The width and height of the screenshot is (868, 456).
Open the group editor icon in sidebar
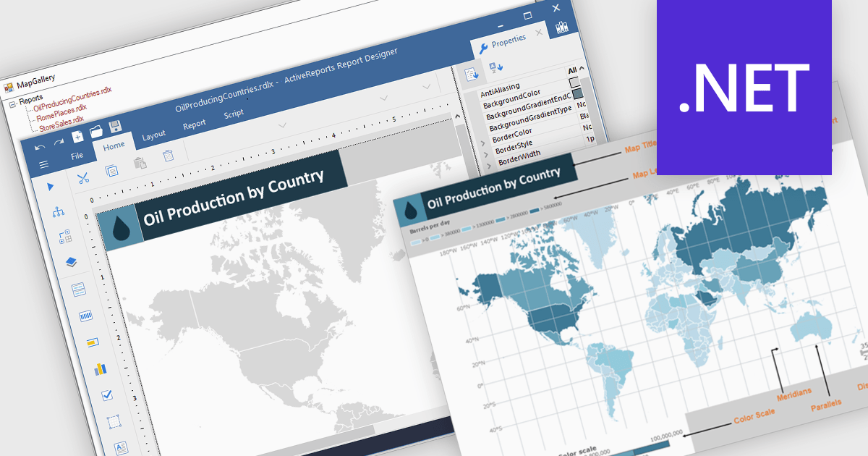point(65,237)
